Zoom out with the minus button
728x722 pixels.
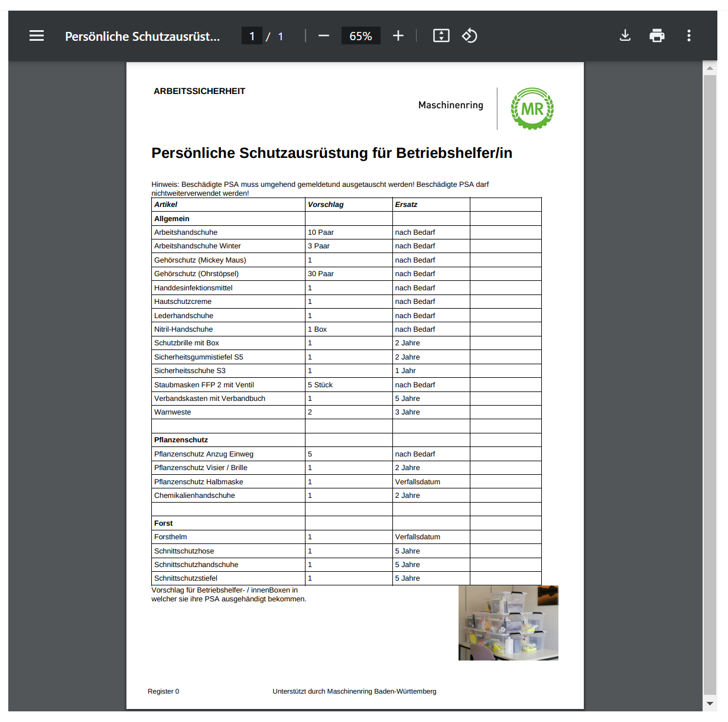click(323, 36)
